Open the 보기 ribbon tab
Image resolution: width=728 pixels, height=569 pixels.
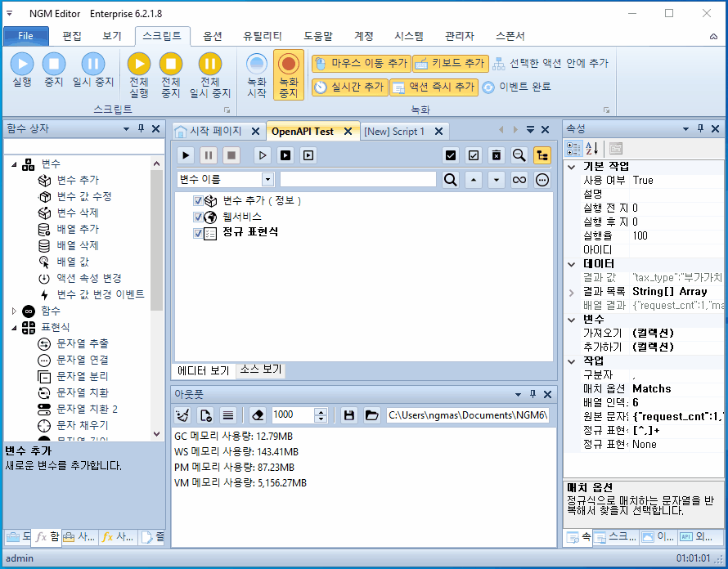[x=112, y=36]
